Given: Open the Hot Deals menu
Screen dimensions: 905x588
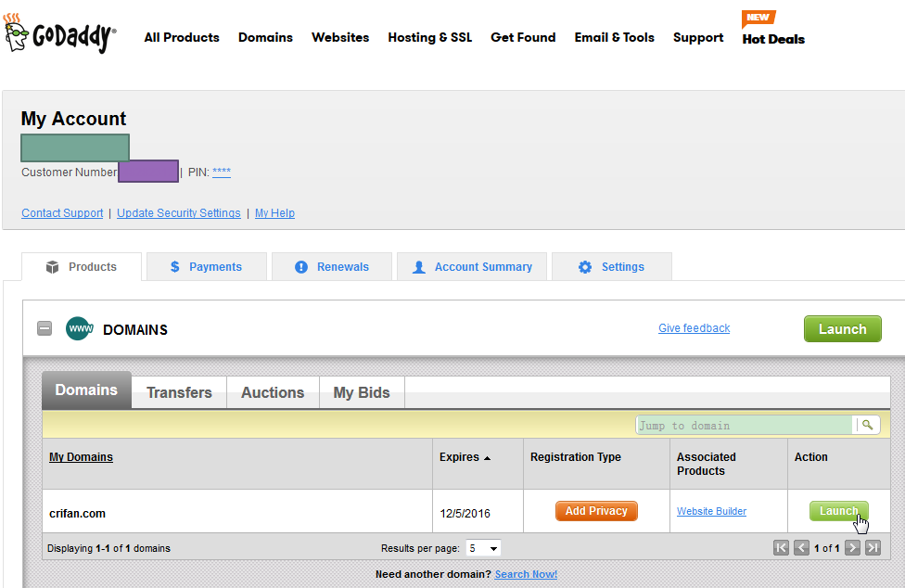Looking at the screenshot, I should tap(773, 39).
